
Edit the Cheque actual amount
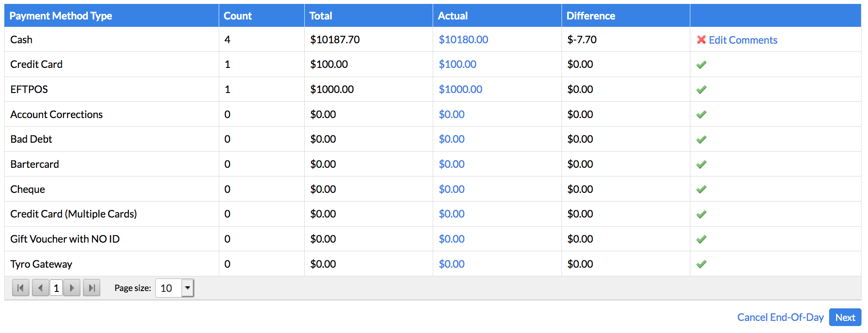452,189
